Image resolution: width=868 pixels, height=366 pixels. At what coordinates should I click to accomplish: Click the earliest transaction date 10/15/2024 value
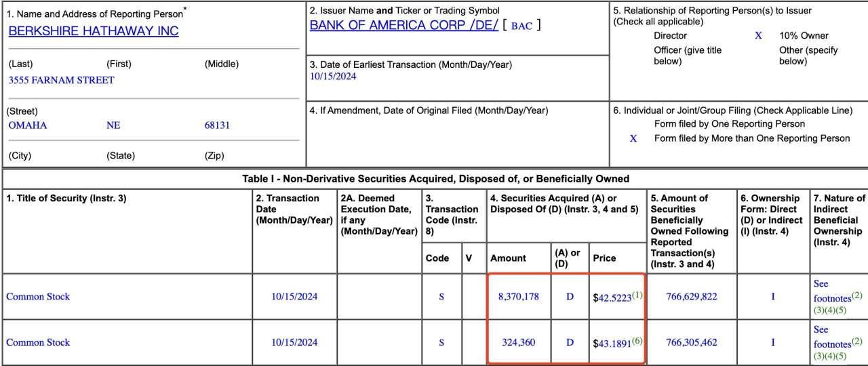pyautogui.click(x=333, y=77)
